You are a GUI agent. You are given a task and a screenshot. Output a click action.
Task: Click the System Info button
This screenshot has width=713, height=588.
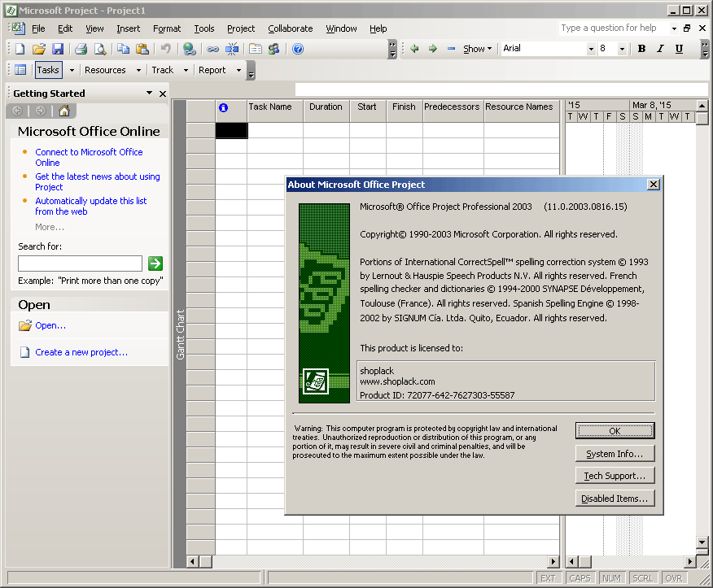pos(615,454)
